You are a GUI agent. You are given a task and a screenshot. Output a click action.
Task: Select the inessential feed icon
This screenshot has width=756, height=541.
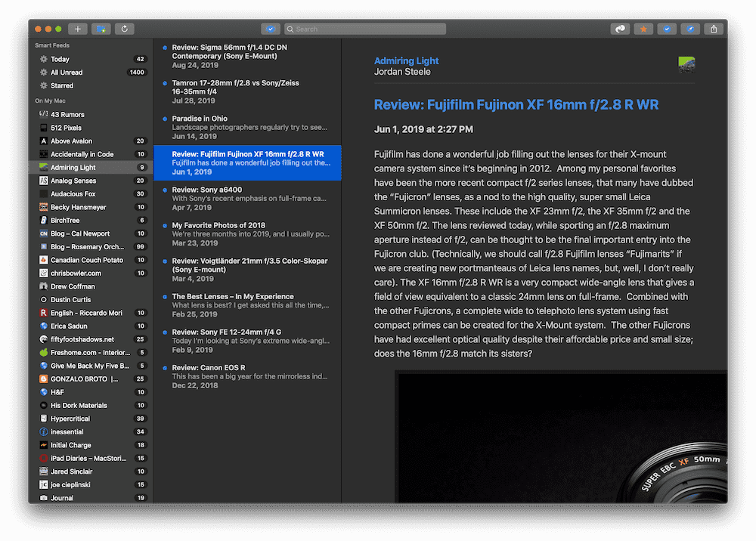click(43, 431)
